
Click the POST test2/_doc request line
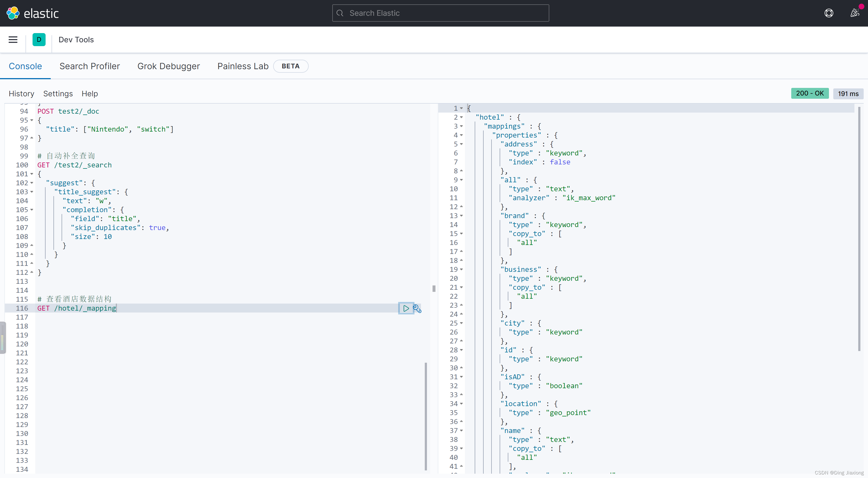(68, 111)
